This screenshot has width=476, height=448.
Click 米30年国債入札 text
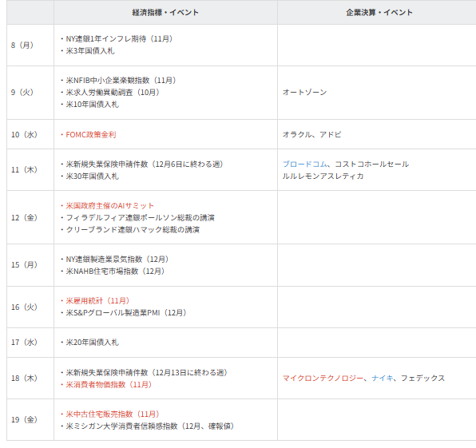[93, 176]
